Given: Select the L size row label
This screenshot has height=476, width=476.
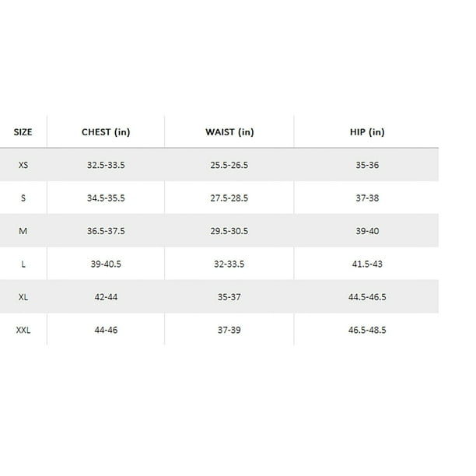Looking at the screenshot, I should (23, 264).
